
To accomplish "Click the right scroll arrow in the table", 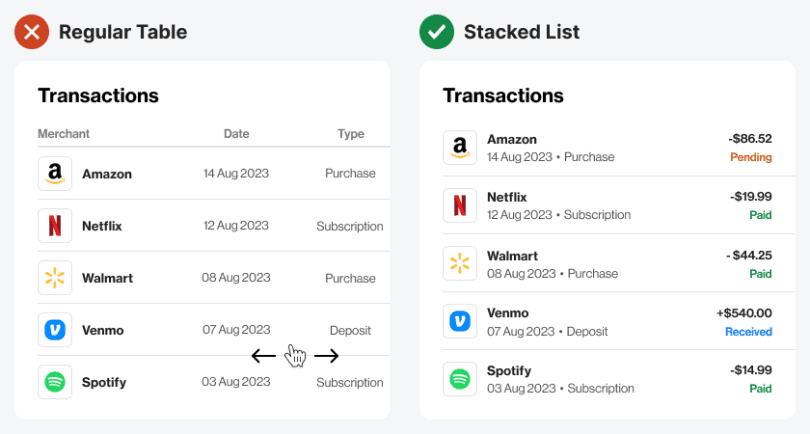I will (x=327, y=356).
